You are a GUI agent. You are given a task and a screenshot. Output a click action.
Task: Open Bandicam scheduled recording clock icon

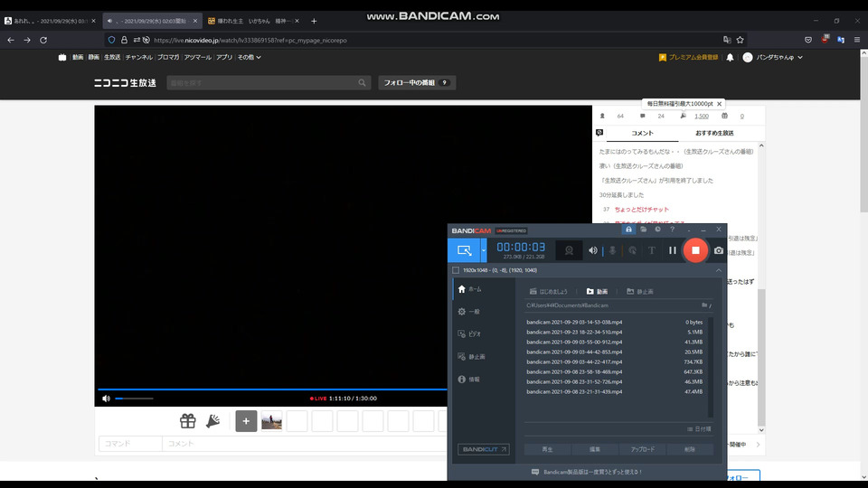point(657,229)
